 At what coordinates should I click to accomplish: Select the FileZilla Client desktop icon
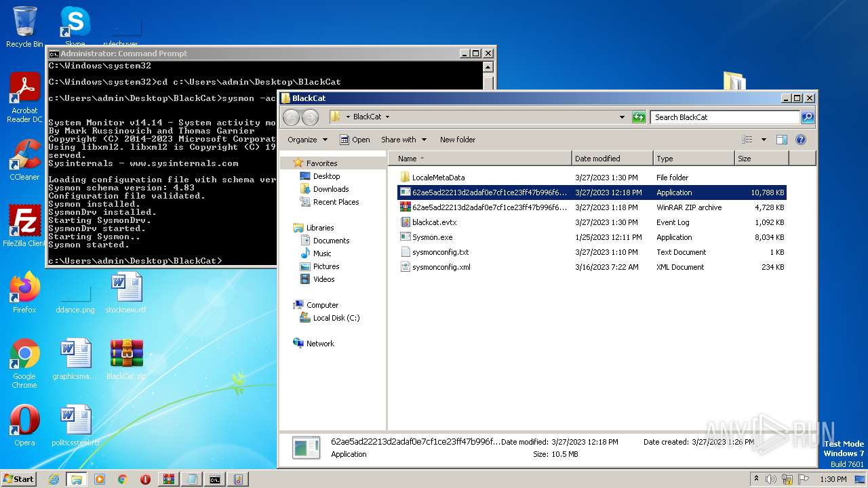pyautogui.click(x=24, y=226)
